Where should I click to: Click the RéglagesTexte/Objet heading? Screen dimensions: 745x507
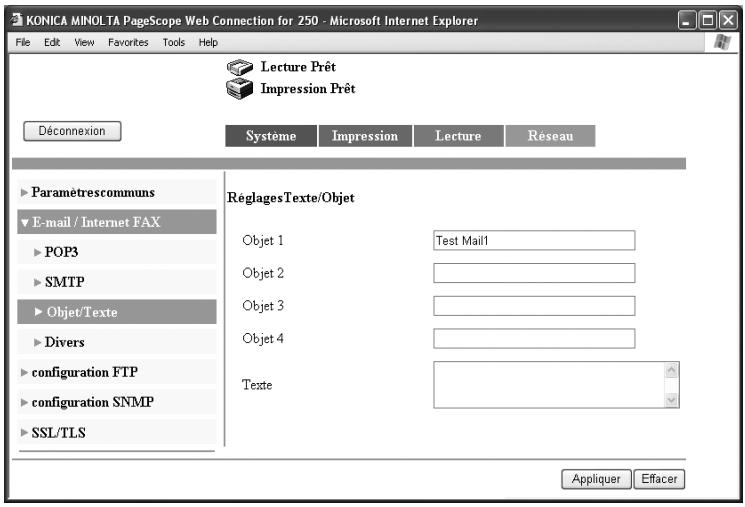(x=291, y=198)
